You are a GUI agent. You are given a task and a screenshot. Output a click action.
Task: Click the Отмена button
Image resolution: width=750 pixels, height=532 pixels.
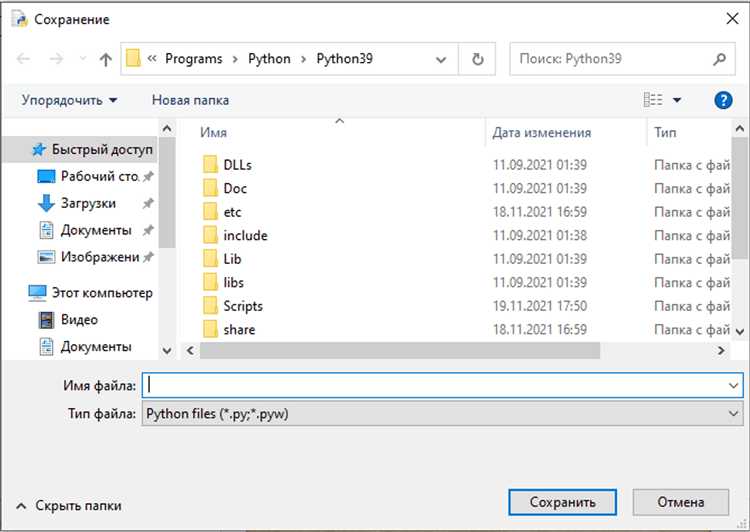681,502
